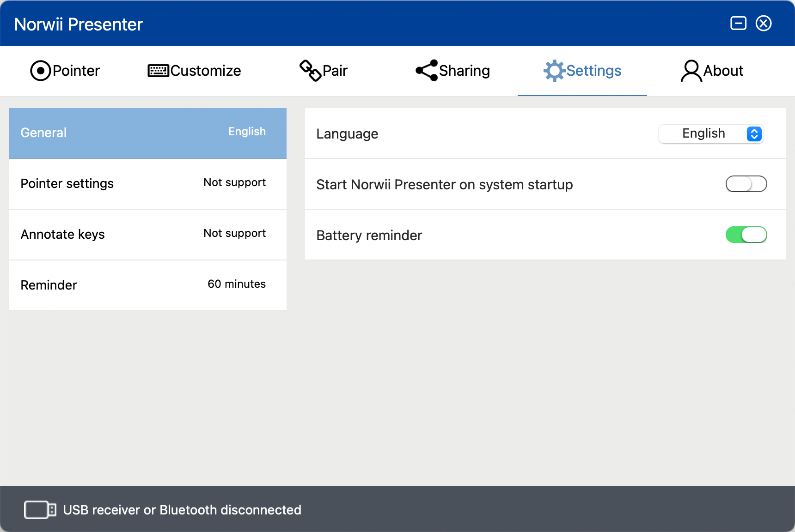Screen dimensions: 795x532
Task: Click the USB receiver status icon
Action: click(x=40, y=510)
